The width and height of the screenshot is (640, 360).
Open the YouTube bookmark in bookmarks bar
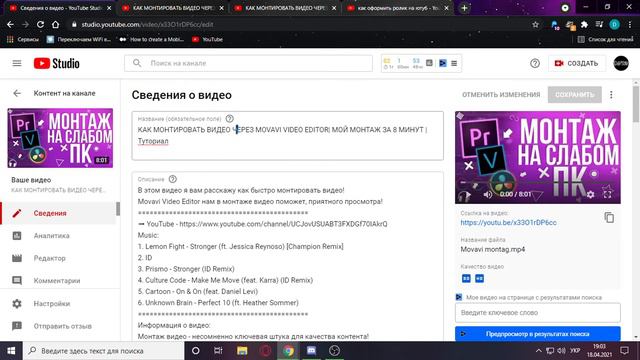tap(207, 39)
